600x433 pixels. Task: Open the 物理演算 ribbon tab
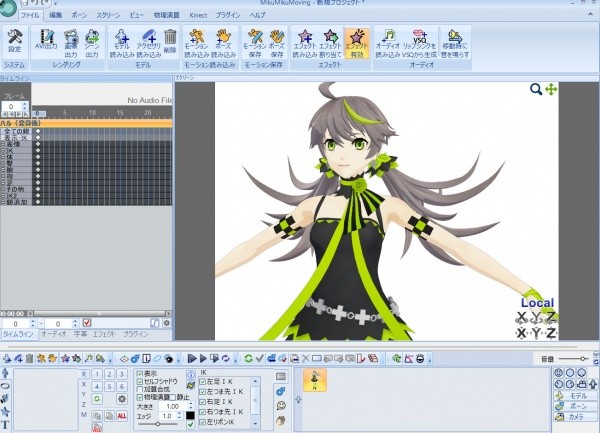coord(166,15)
